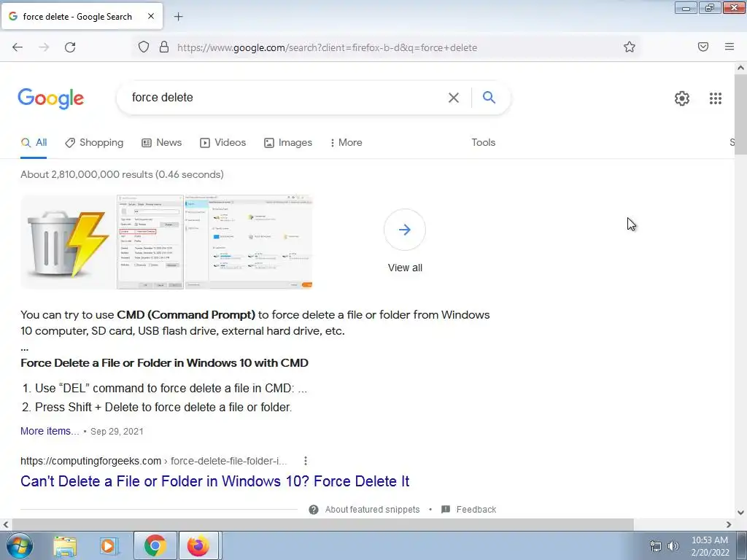Viewport: 747px width, 560px height.
Task: Bookmark this page with the star
Action: pos(630,47)
